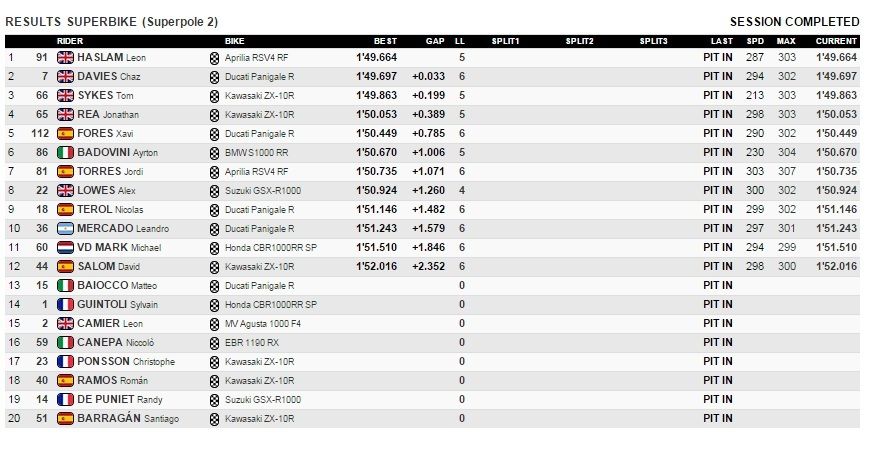Click checkered flag icon beside EBR 1190 RX
This screenshot has width=871, height=449.
coord(214,343)
